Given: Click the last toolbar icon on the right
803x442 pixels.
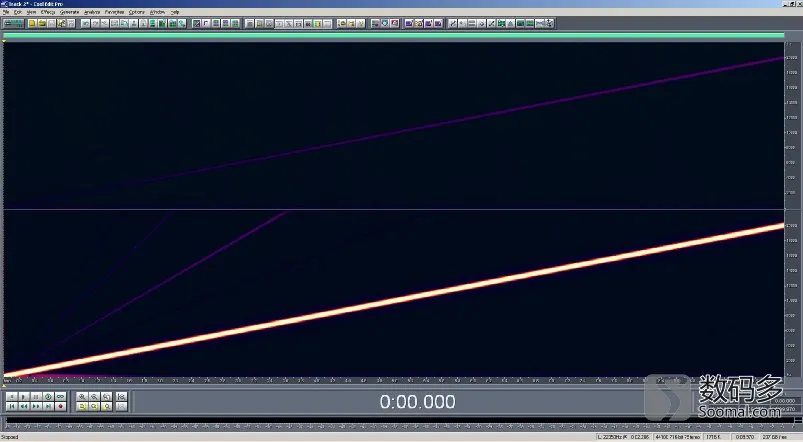Looking at the screenshot, I should point(550,24).
